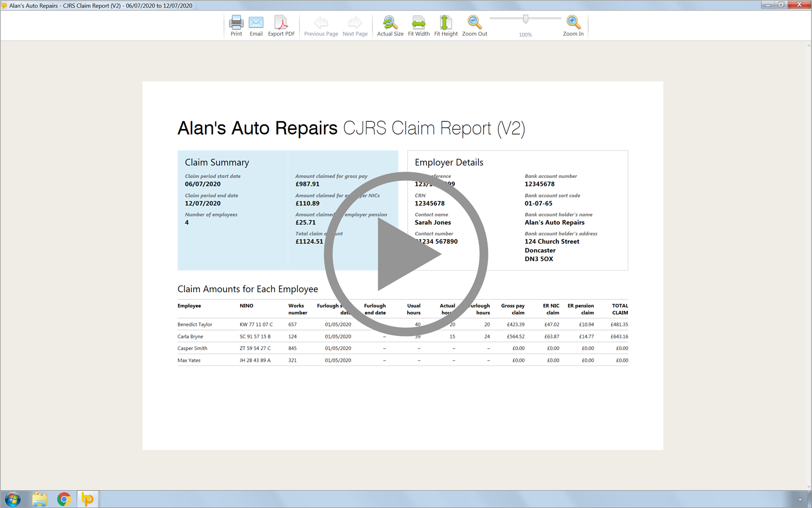Export the report as PDF
Viewport: 812px width, 508px height.
click(281, 25)
